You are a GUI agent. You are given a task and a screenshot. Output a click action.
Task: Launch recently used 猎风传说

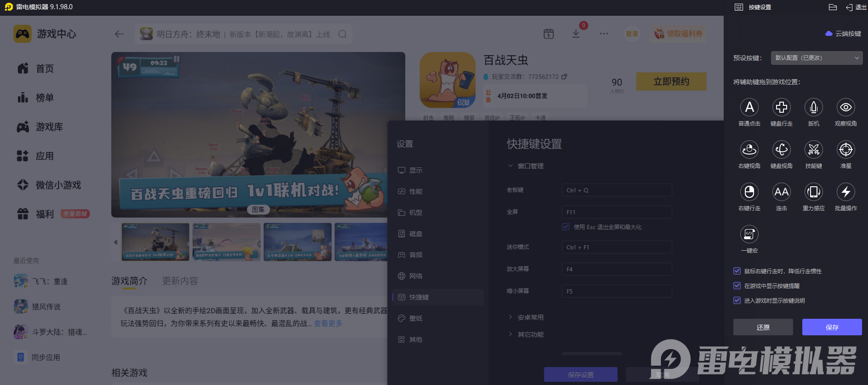37,306
